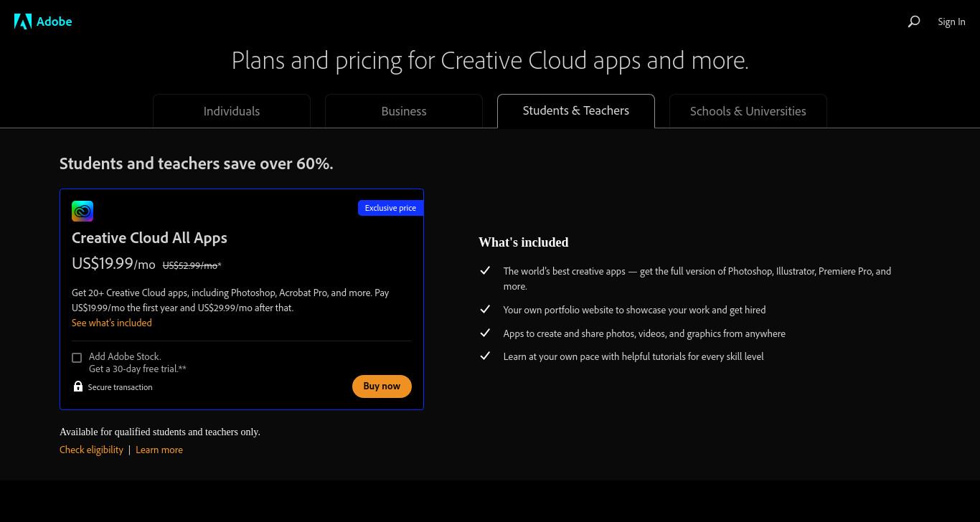The image size is (980, 522).
Task: Click the Sign In link
Action: pos(951,22)
